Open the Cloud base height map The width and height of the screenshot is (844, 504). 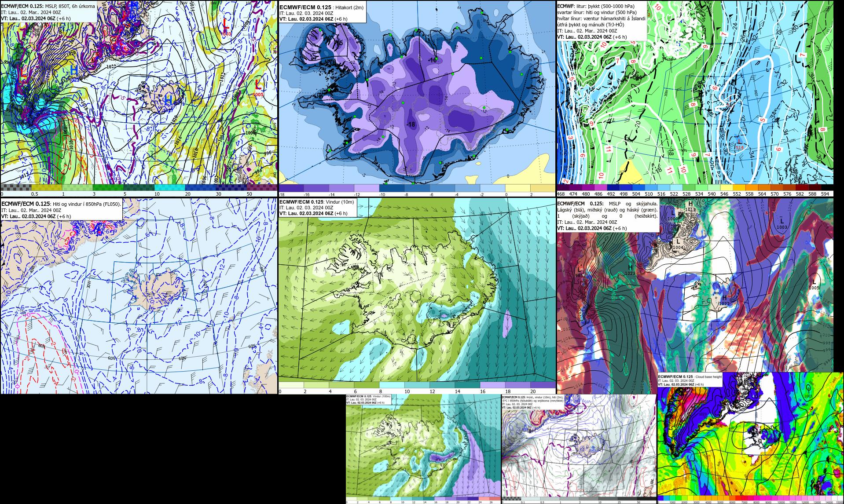[750, 438]
